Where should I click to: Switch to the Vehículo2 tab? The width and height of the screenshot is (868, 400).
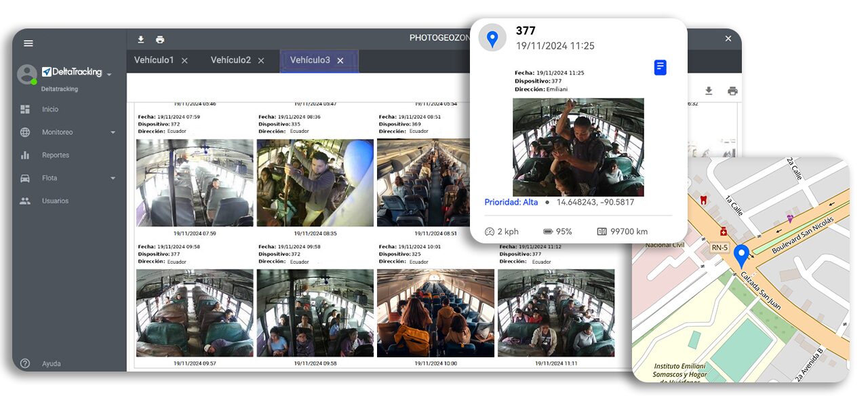pyautogui.click(x=231, y=60)
